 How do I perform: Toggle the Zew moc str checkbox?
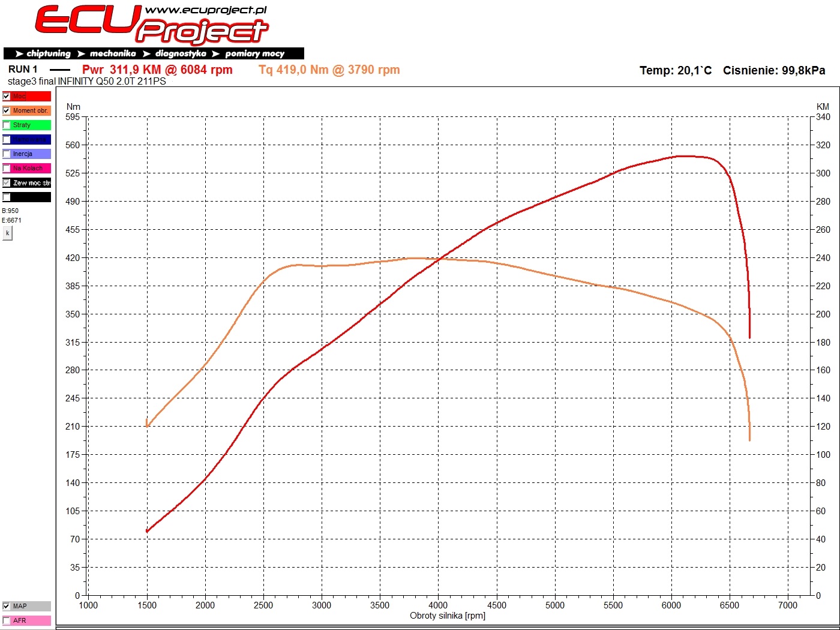pyautogui.click(x=7, y=182)
